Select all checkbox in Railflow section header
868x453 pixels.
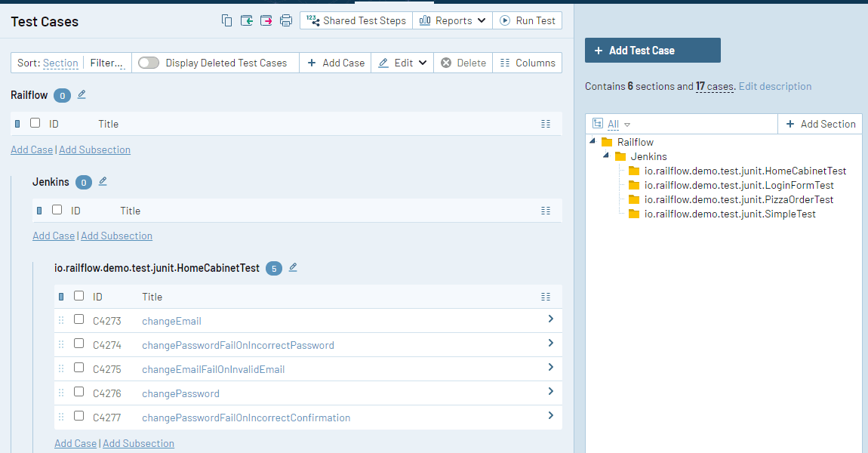[x=35, y=123]
